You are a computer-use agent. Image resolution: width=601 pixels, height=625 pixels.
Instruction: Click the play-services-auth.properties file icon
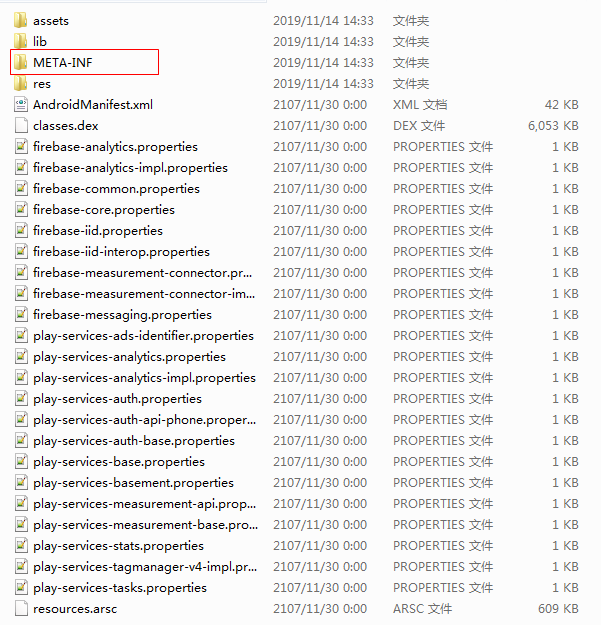(21, 399)
